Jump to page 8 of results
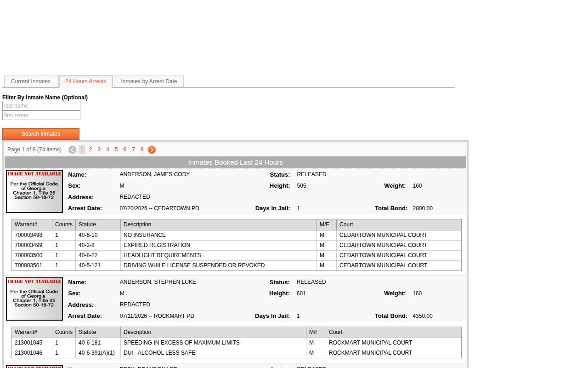The height and width of the screenshot is (368, 588). click(142, 149)
